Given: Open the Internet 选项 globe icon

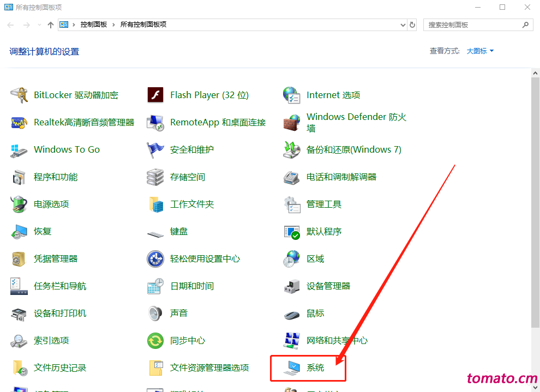Looking at the screenshot, I should tap(292, 95).
